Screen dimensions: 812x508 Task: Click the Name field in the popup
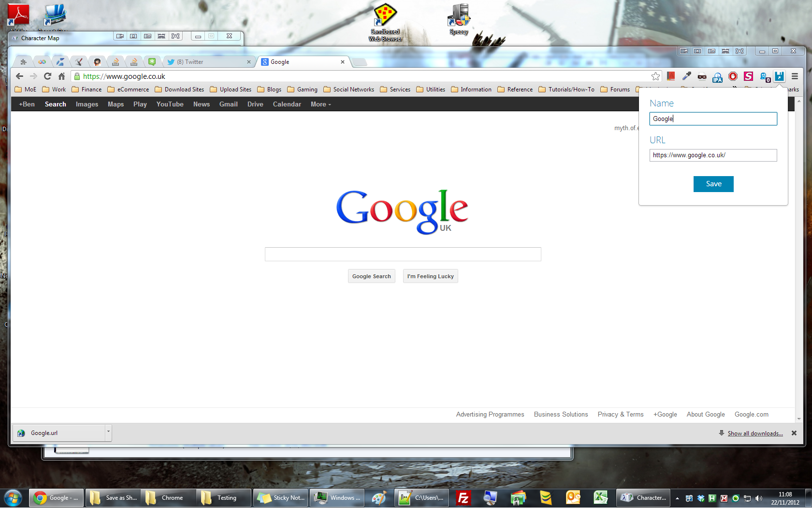[713, 119]
